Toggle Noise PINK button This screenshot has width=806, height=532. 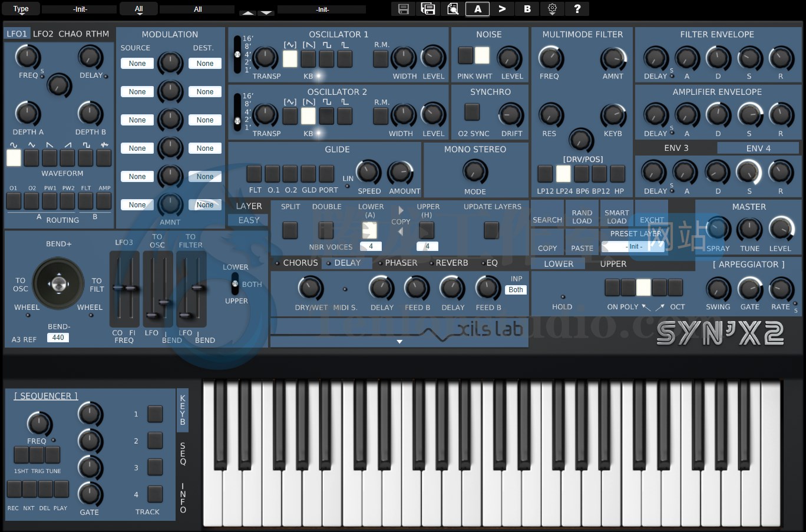[x=465, y=55]
